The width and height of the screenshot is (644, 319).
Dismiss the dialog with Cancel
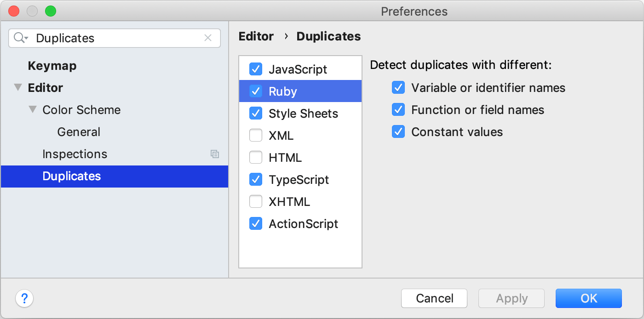pyautogui.click(x=434, y=298)
